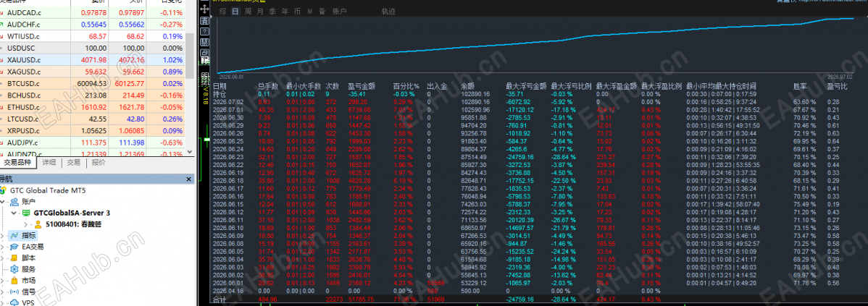Viewport: 868px width, 306px height.
Task: Click the VPS cloud icon
Action: (14, 302)
